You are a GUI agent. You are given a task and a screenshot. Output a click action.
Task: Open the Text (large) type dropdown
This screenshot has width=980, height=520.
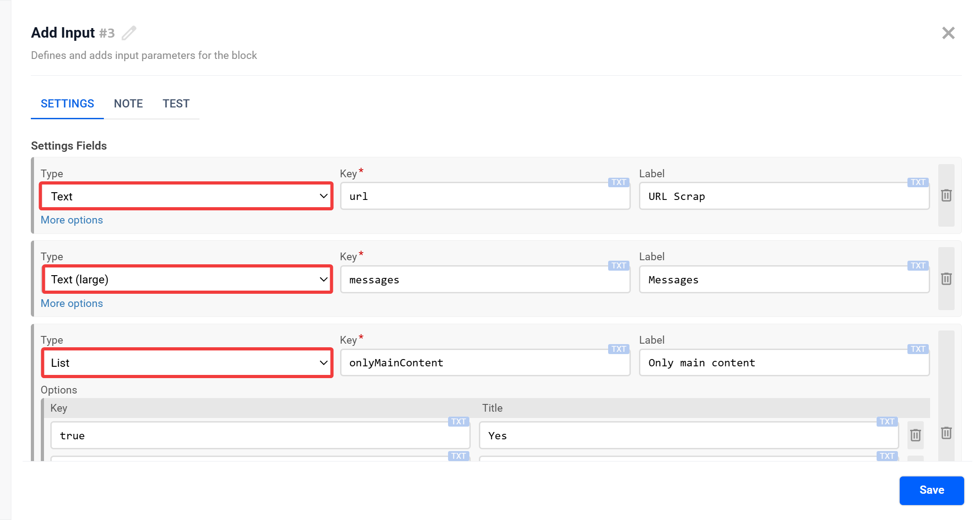(x=186, y=279)
